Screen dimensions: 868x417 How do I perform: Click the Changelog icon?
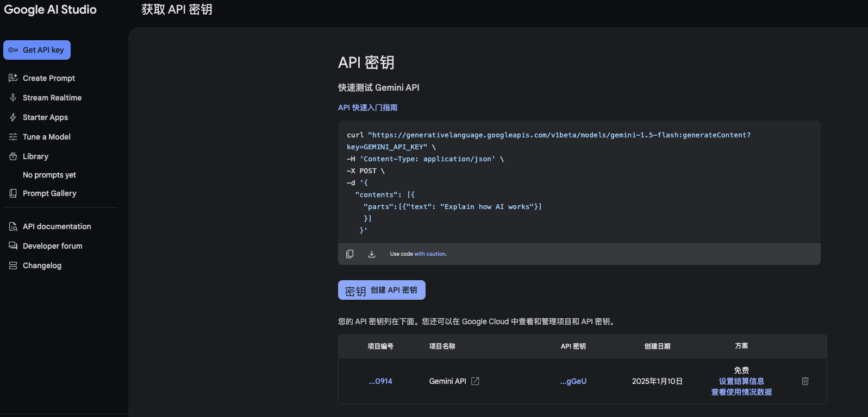13,266
